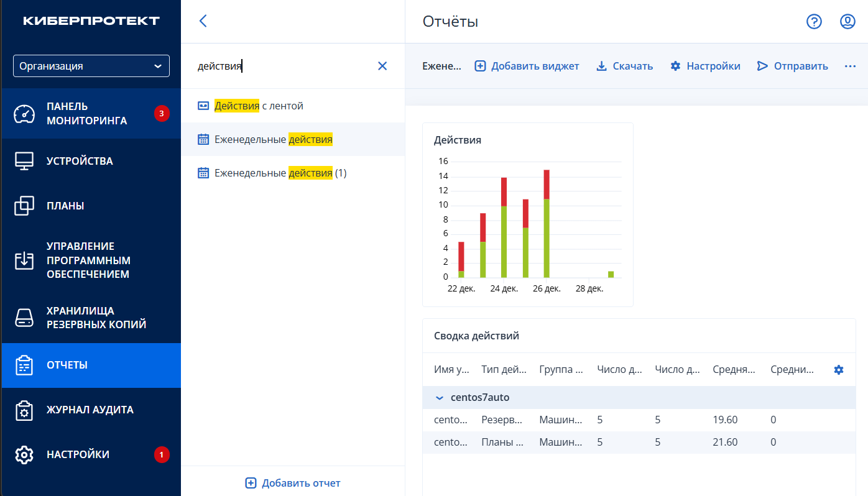This screenshot has height=496, width=868.
Task: Click the Устройства monitor icon
Action: click(24, 161)
